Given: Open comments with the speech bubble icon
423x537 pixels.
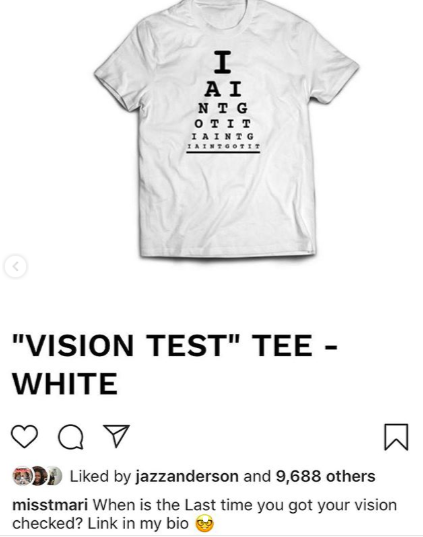Looking at the screenshot, I should (71, 437).
